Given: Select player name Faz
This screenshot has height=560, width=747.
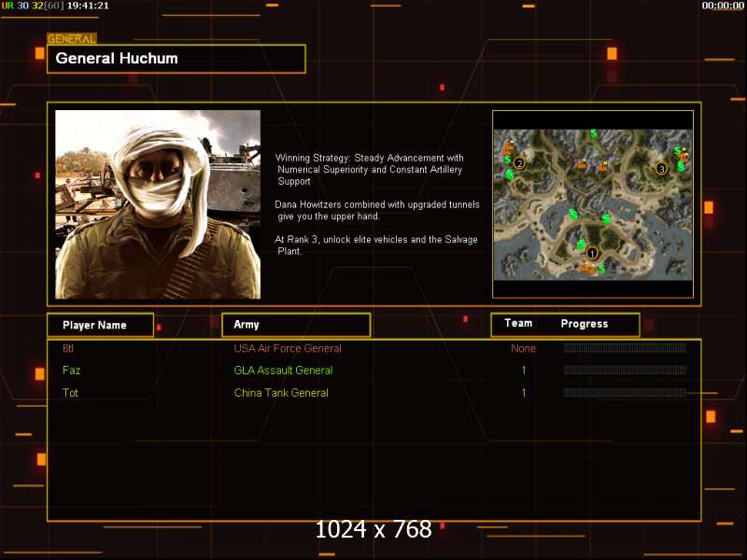Looking at the screenshot, I should pyautogui.click(x=72, y=371).
